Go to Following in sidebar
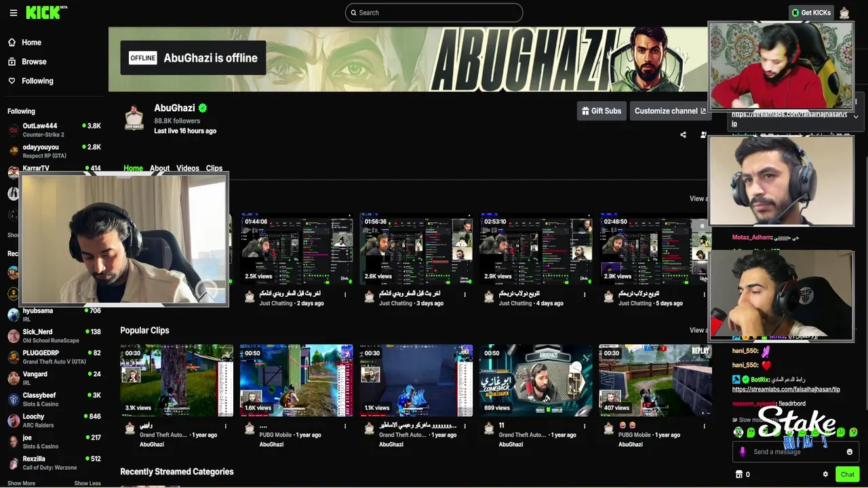Viewport: 868px width, 488px height. 37,81
